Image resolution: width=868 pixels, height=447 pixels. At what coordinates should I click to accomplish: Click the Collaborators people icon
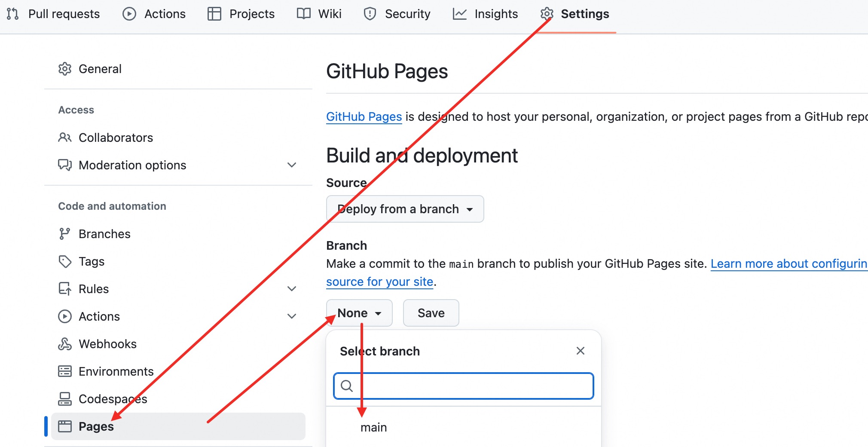65,138
